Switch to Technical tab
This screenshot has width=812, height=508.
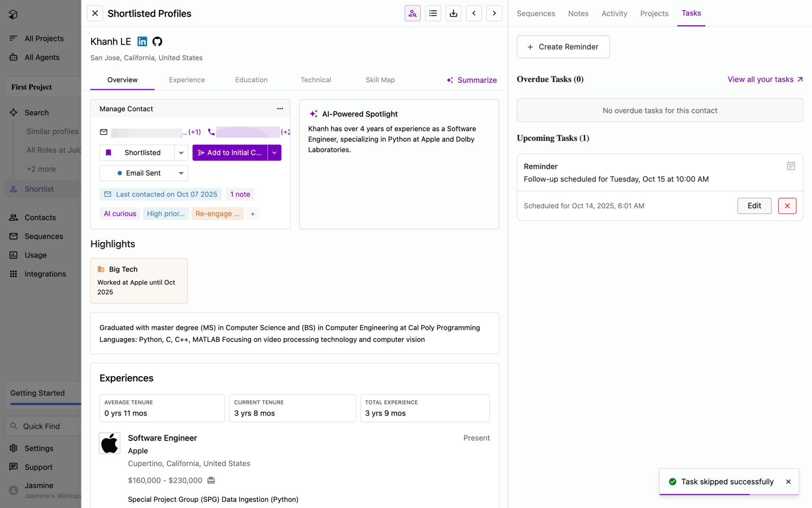315,80
